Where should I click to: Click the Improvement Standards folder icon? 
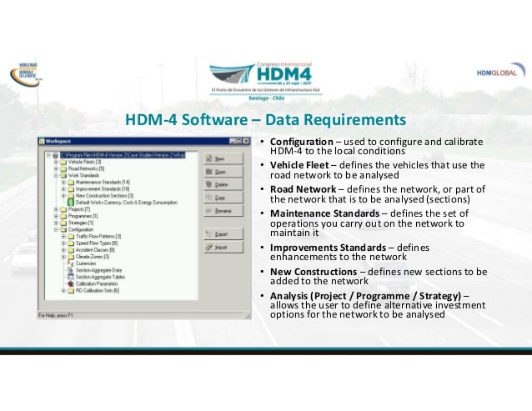(x=71, y=189)
